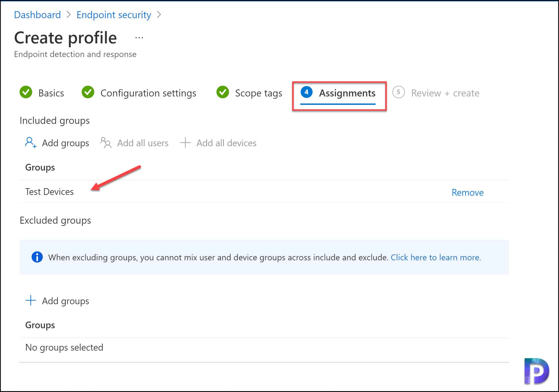Click the plus icon for Add all devices
This screenshot has width=559, height=392.
pos(185,143)
